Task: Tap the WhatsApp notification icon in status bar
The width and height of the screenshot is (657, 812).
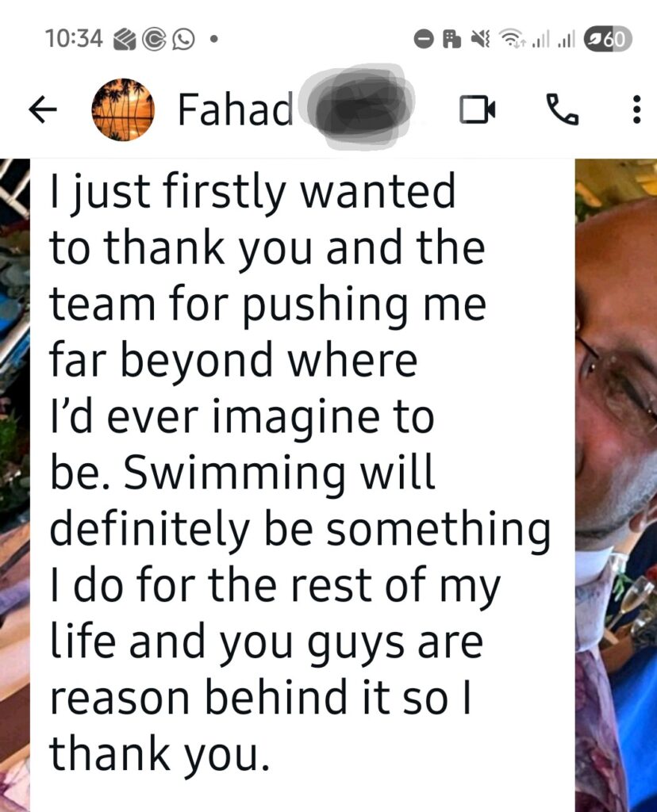Action: pos(184,39)
